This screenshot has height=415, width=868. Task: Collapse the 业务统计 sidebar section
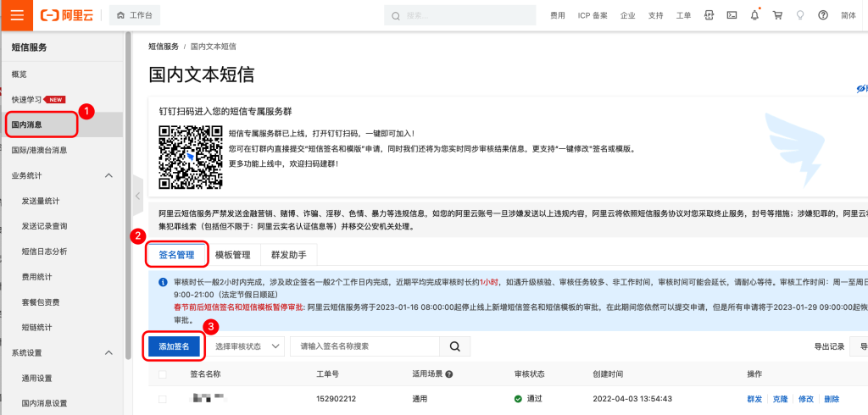point(108,175)
